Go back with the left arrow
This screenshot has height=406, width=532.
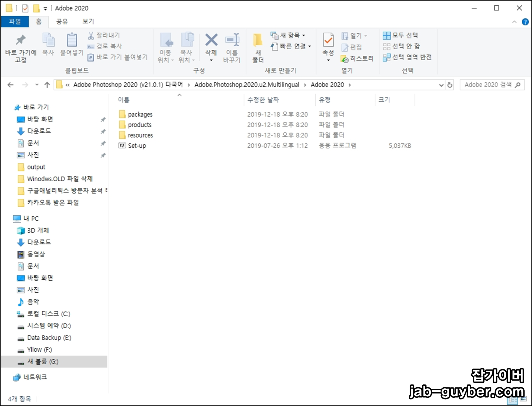click(x=11, y=85)
